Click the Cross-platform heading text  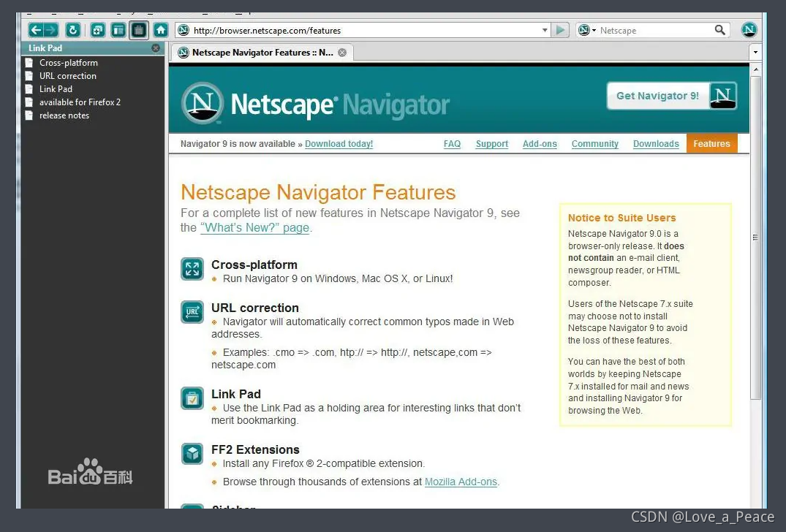254,265
